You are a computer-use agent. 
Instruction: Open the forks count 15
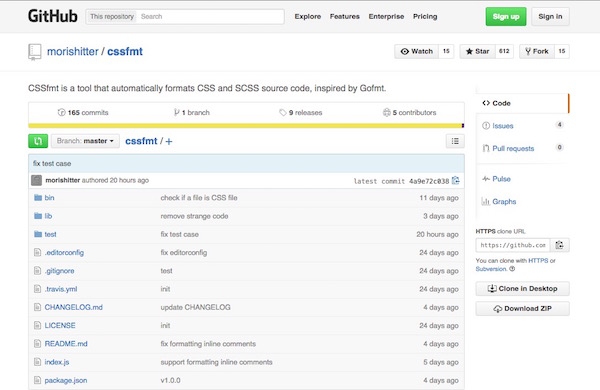click(x=562, y=51)
